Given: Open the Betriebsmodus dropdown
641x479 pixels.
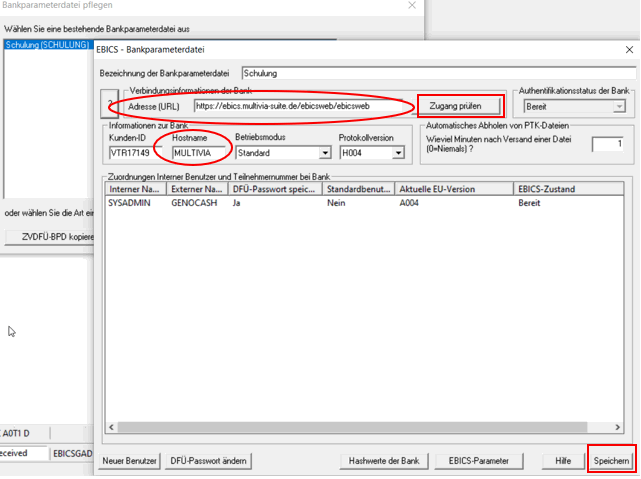Looking at the screenshot, I should click(x=325, y=153).
